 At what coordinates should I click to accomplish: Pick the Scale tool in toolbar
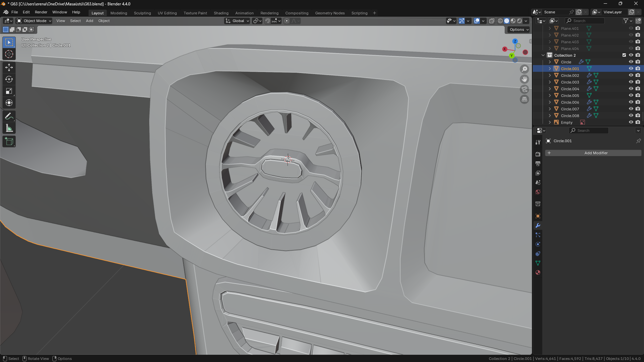9,91
